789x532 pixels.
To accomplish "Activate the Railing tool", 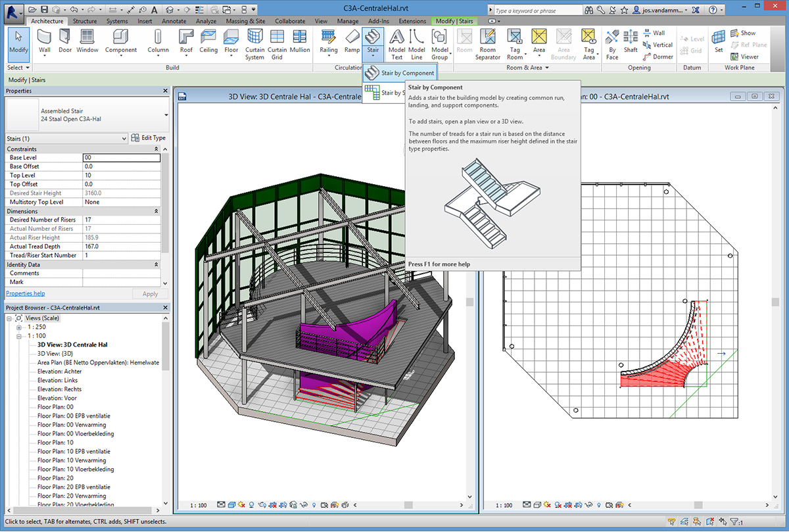I will 328,42.
